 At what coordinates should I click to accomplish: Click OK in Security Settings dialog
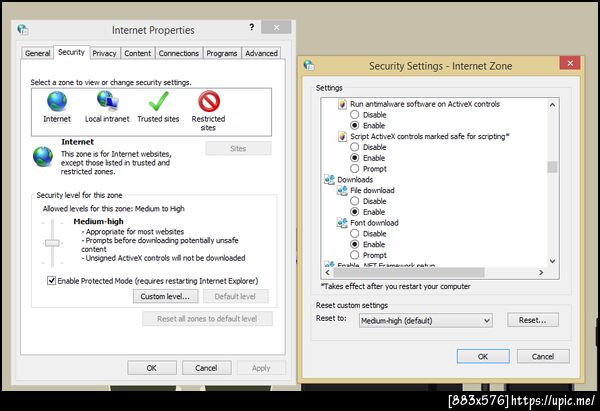pos(483,356)
